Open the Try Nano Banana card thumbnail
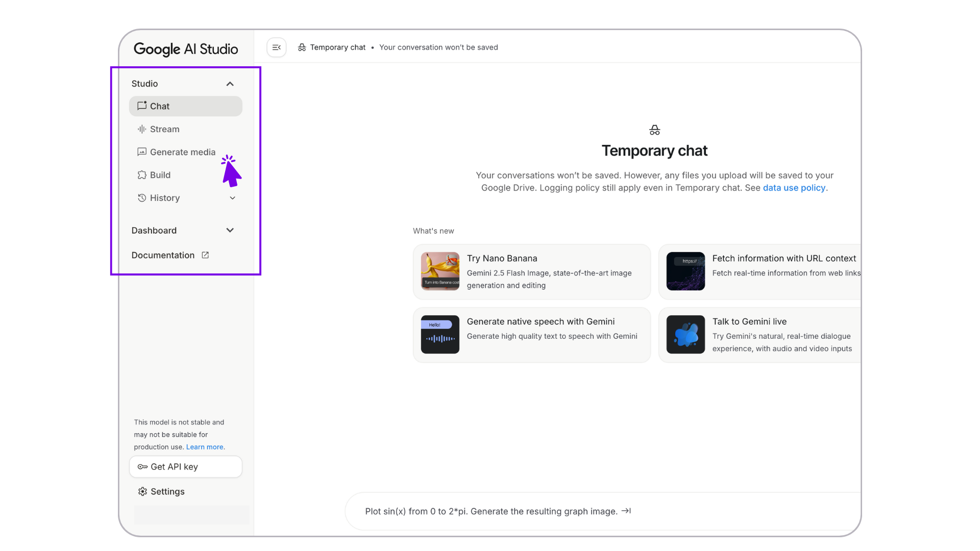 pos(440,271)
